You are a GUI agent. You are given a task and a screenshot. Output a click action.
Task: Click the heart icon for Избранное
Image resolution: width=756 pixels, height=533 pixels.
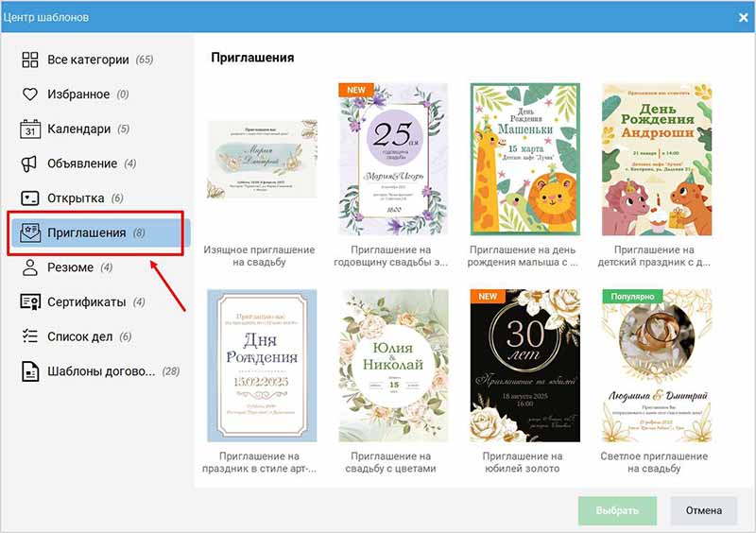click(29, 95)
